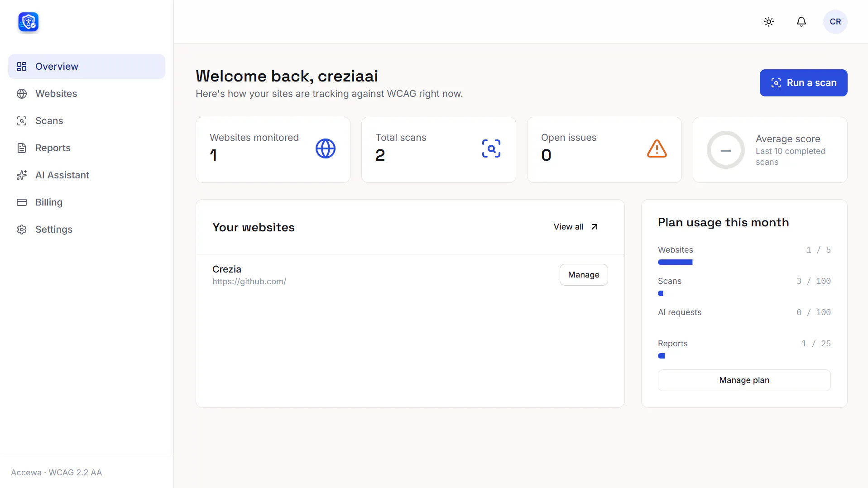
Task: Click the Manage plan button
Action: point(744,380)
